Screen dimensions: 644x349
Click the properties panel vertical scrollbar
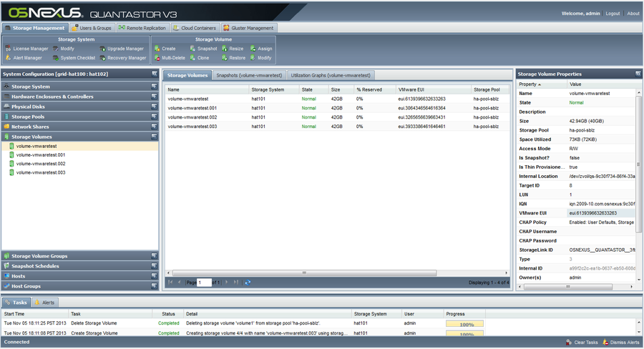point(638,164)
